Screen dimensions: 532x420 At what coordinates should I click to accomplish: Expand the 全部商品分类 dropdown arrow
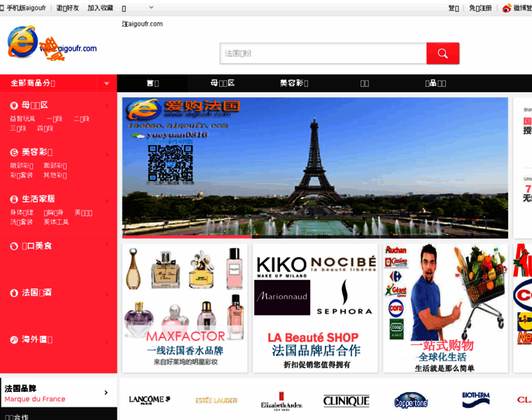point(106,83)
